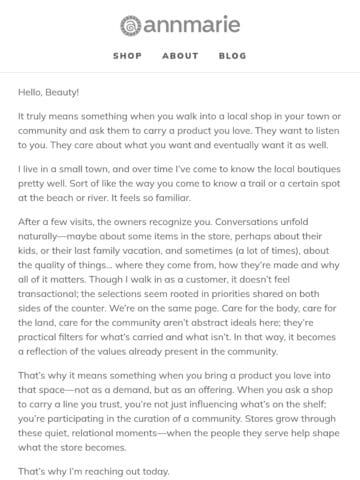Click the line 'what the store becomes.'

[x=72, y=447]
